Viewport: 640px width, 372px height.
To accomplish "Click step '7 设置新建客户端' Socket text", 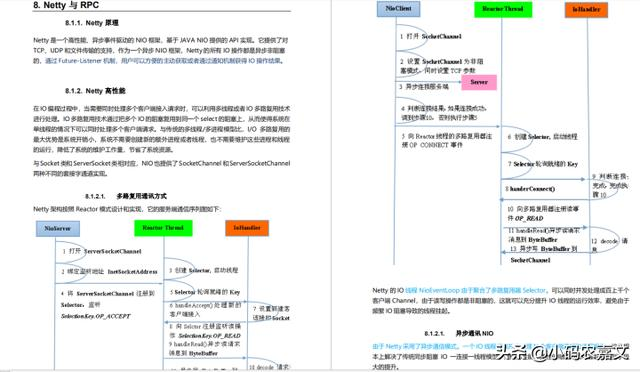I will [271, 313].
